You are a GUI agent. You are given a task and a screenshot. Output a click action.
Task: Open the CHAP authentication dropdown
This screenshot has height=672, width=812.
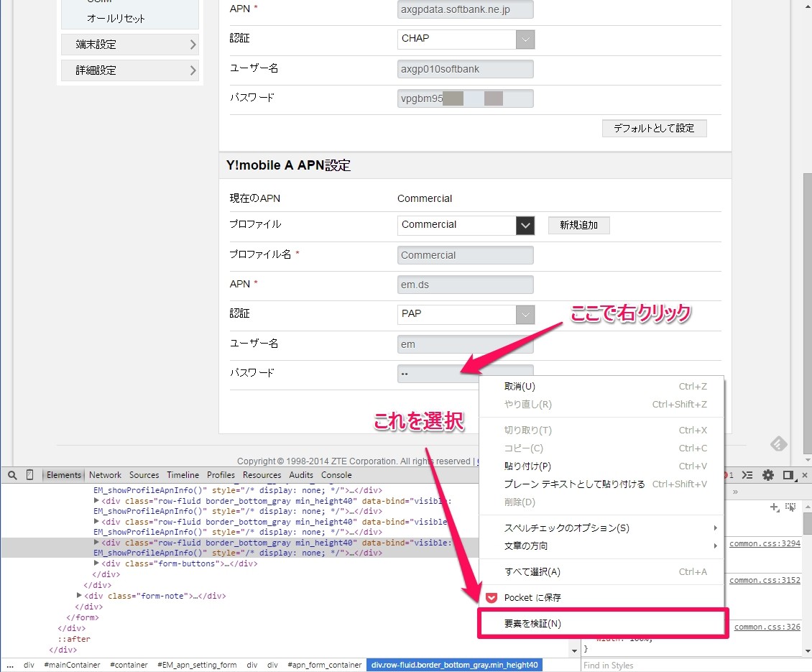[525, 40]
